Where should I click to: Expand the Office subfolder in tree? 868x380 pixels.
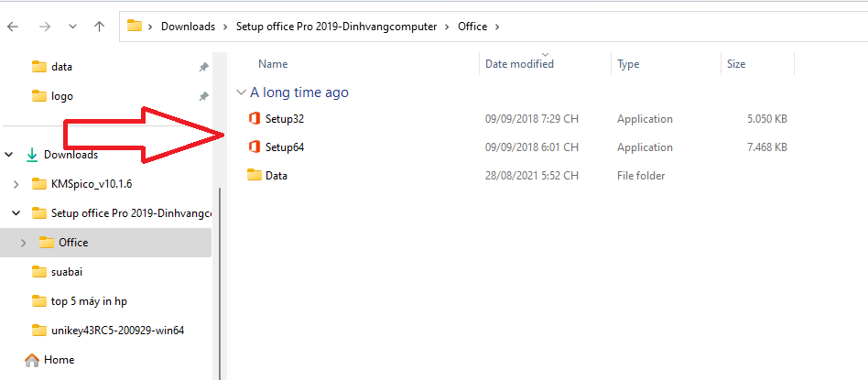coord(23,243)
